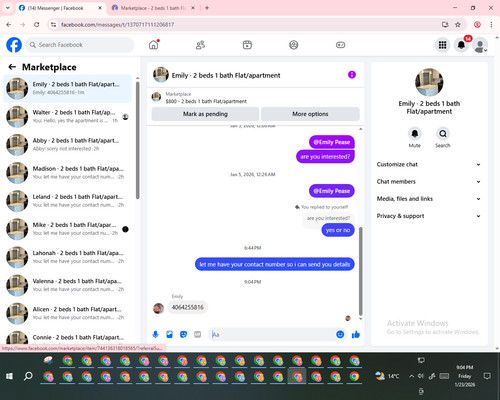The height and width of the screenshot is (400, 500).
Task: Open the Reels video icon
Action: click(x=247, y=45)
